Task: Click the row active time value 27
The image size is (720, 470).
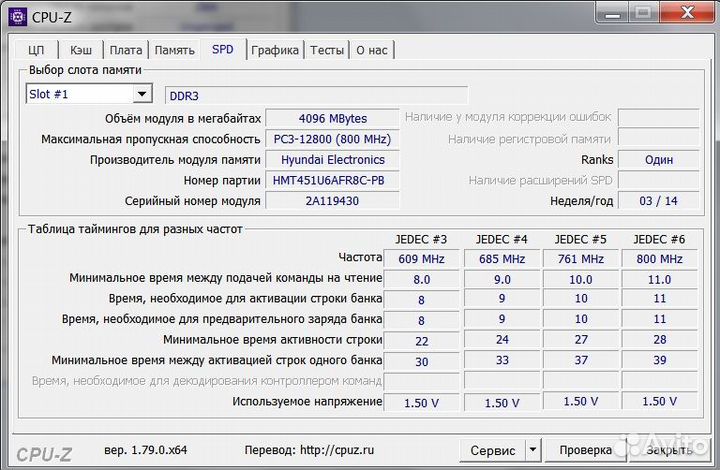Action: click(581, 340)
